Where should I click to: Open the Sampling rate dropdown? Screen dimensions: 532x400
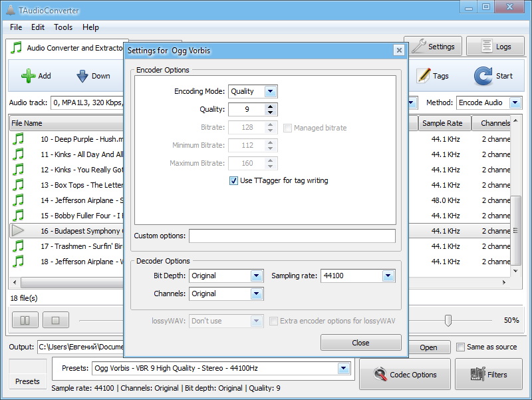388,276
